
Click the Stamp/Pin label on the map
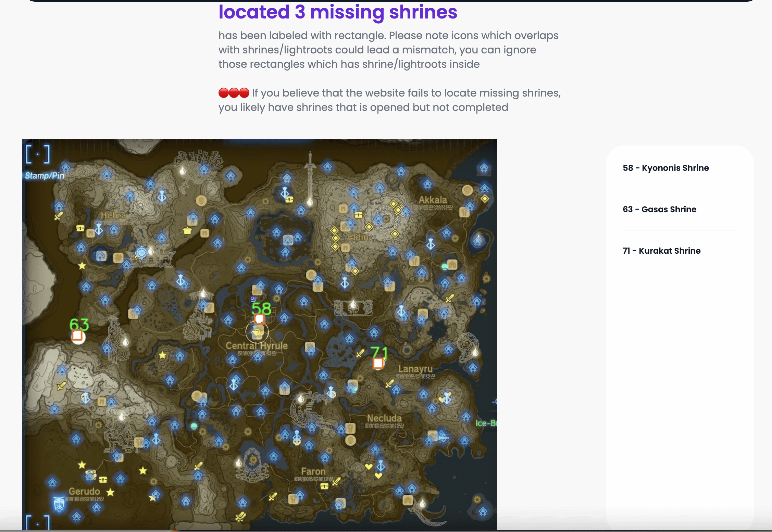click(x=45, y=176)
